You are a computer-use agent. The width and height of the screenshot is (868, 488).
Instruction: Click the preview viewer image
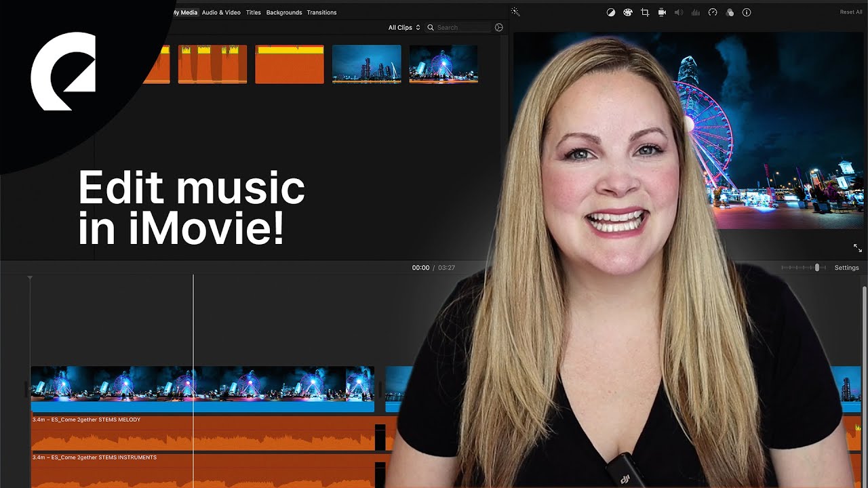pyautogui.click(x=688, y=130)
